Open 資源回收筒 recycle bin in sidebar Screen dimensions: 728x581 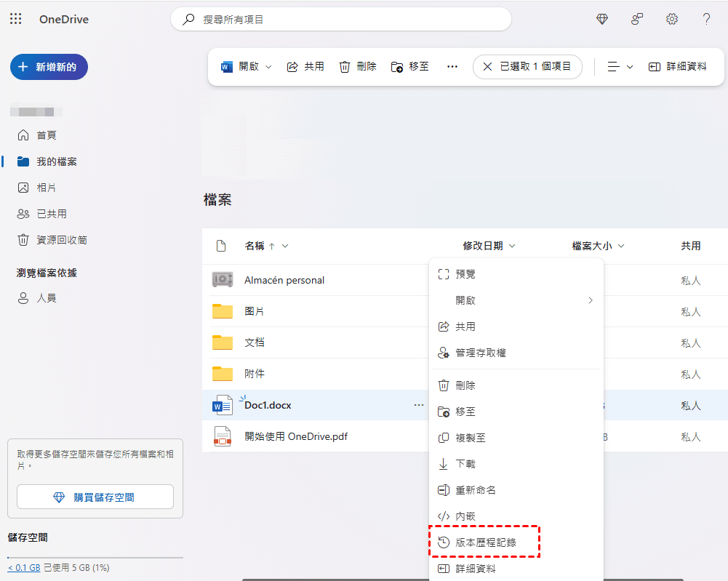click(52, 240)
